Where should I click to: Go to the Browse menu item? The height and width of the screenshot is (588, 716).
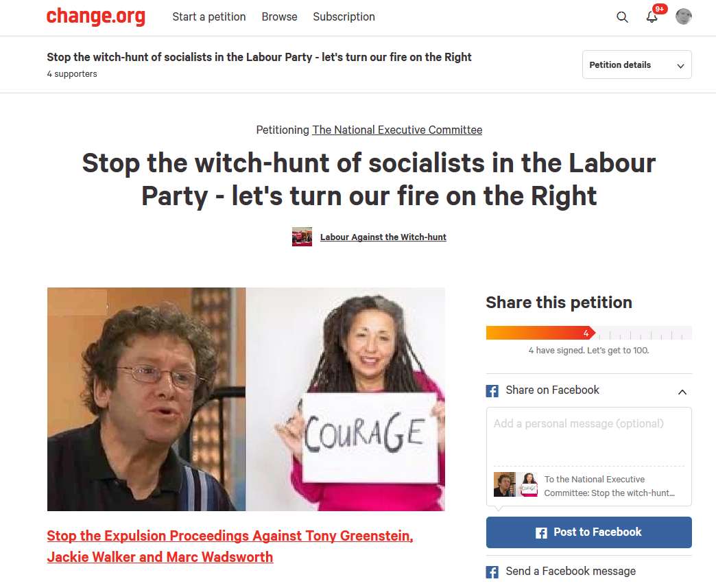(x=279, y=17)
